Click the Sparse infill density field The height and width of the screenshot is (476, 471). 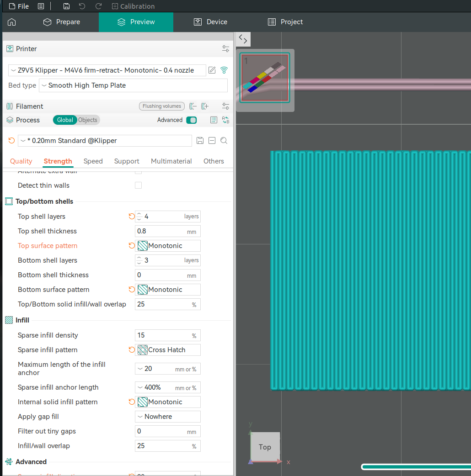click(x=168, y=335)
